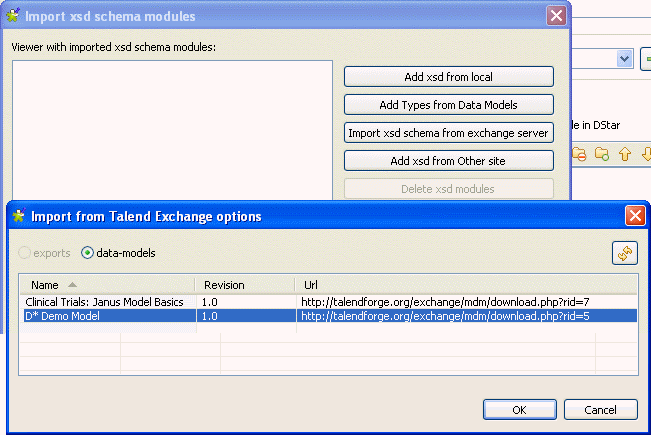The height and width of the screenshot is (435, 651).
Task: Click revision 1.0 of D* Demo Model
Action: tap(247, 316)
